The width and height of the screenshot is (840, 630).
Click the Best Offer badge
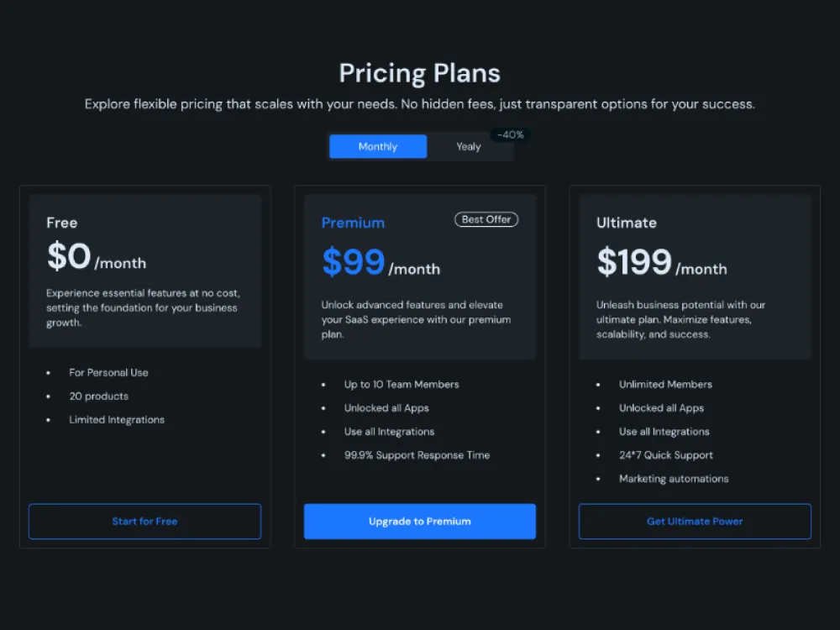tap(486, 219)
